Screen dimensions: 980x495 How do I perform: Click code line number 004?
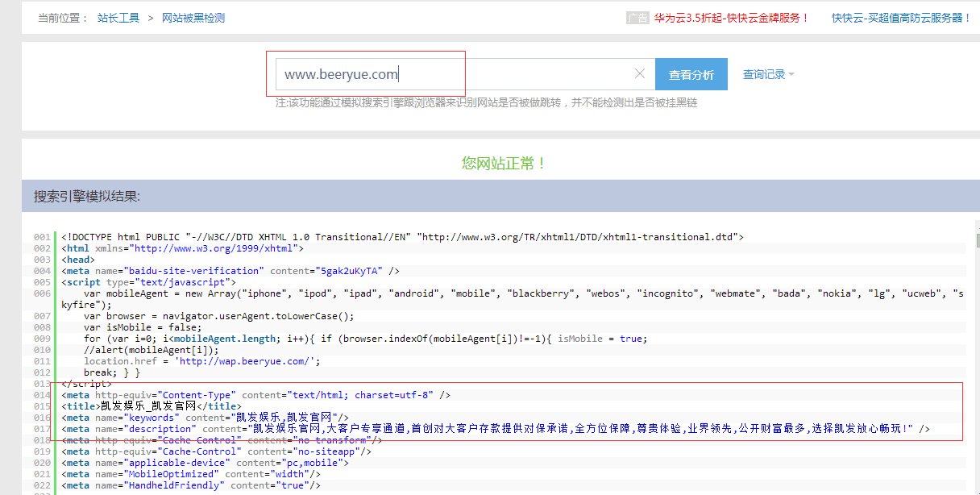(42, 271)
